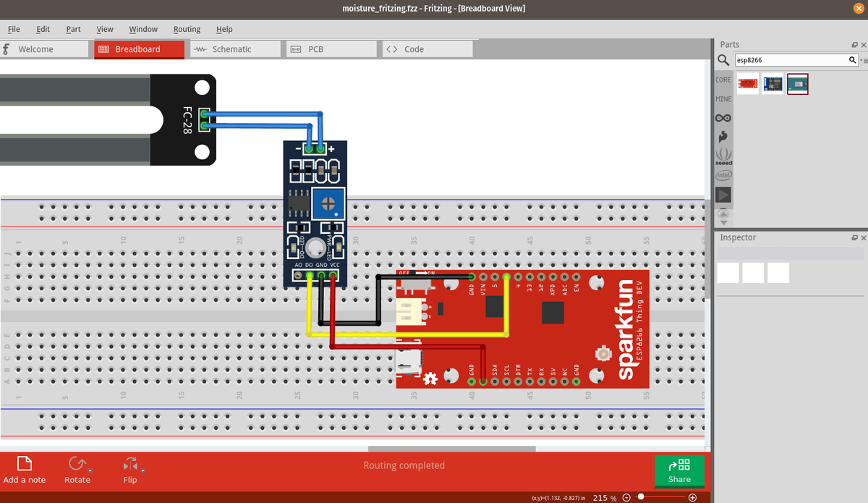The width and height of the screenshot is (868, 503).
Task: Open search options beside the search field
Action: tap(861, 60)
